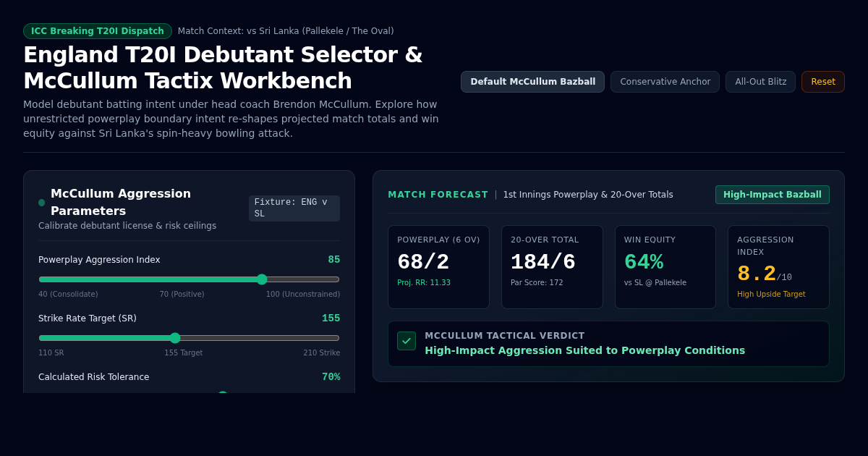Click the Match Context vs Sri Lanka text
This screenshot has height=456, width=868.
coord(286,31)
